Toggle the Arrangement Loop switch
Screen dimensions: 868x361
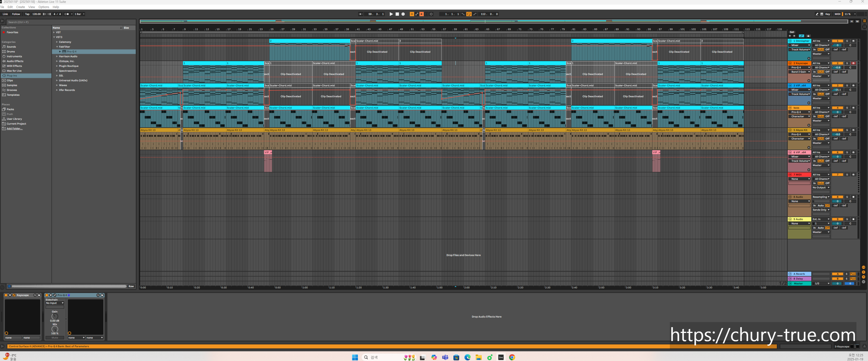click(x=469, y=14)
